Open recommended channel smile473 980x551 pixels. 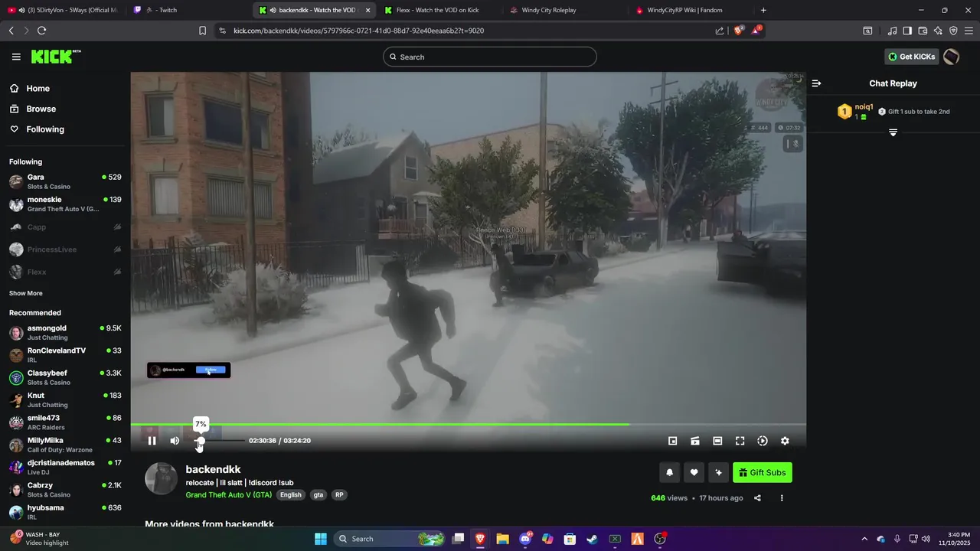pos(65,422)
